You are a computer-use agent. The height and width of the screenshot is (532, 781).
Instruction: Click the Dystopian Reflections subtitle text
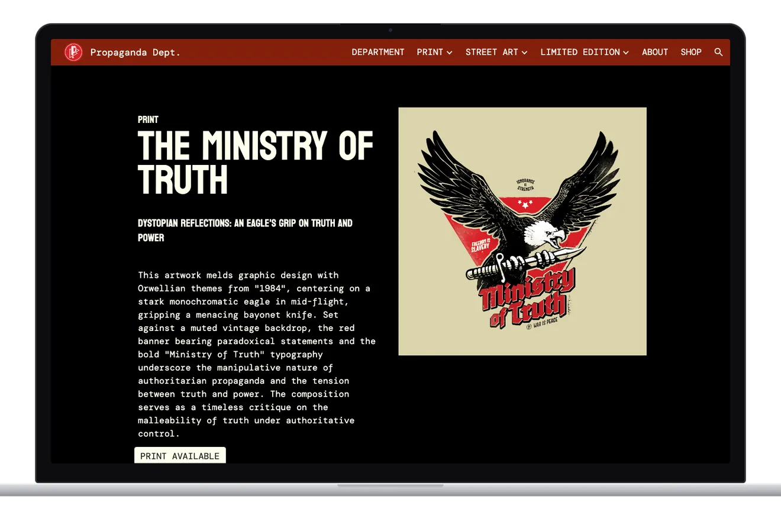point(245,231)
